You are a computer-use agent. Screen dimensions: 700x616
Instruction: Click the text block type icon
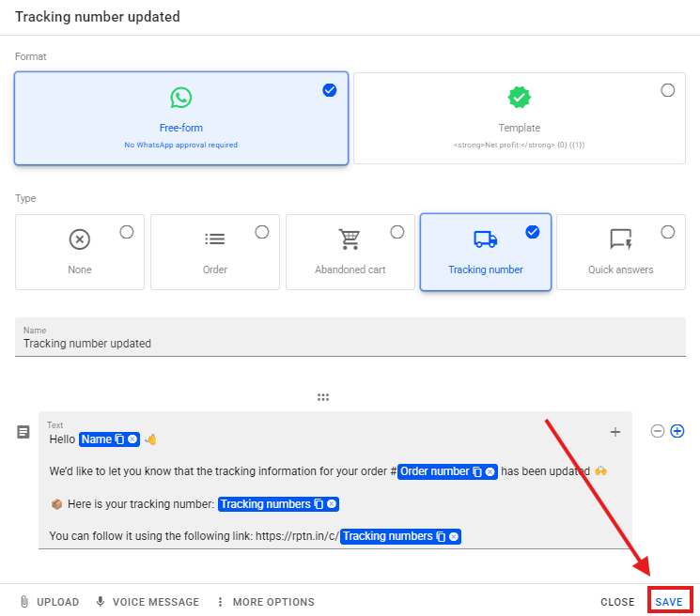[23, 432]
